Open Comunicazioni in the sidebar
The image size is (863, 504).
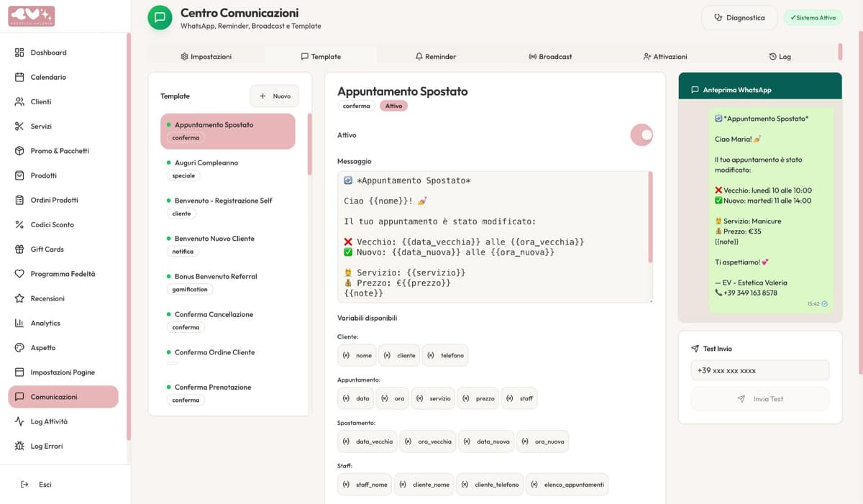tap(63, 397)
